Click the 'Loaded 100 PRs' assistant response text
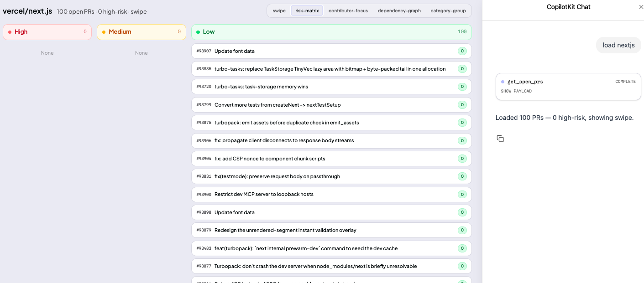 565,118
